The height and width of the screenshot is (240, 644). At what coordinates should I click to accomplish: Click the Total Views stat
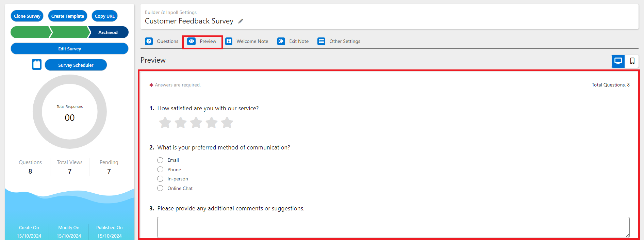click(x=70, y=167)
